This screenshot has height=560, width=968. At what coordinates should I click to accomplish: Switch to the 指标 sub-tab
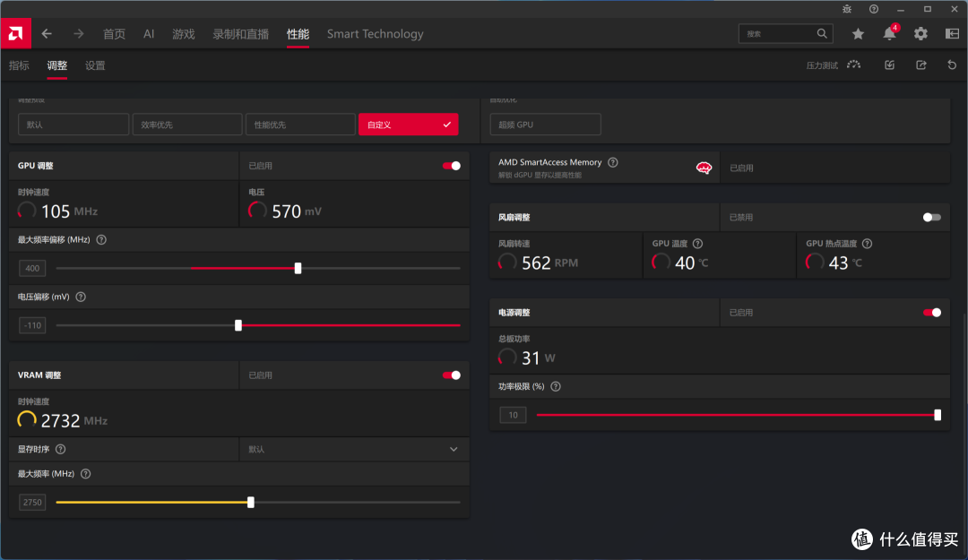(19, 65)
